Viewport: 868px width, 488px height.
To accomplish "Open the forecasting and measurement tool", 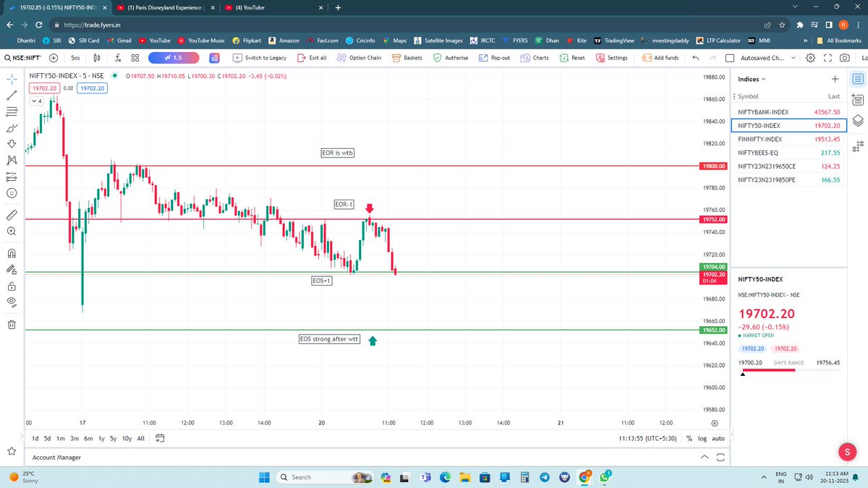I will pyautogui.click(x=12, y=176).
